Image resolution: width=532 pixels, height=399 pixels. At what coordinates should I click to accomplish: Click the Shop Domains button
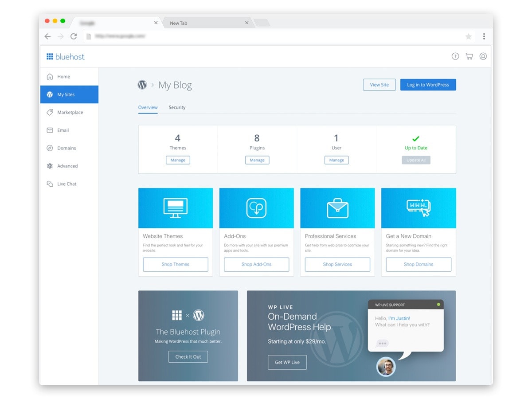(x=419, y=264)
